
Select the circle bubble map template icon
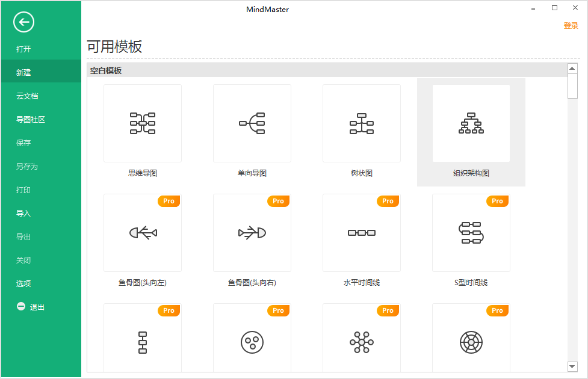[252, 342]
